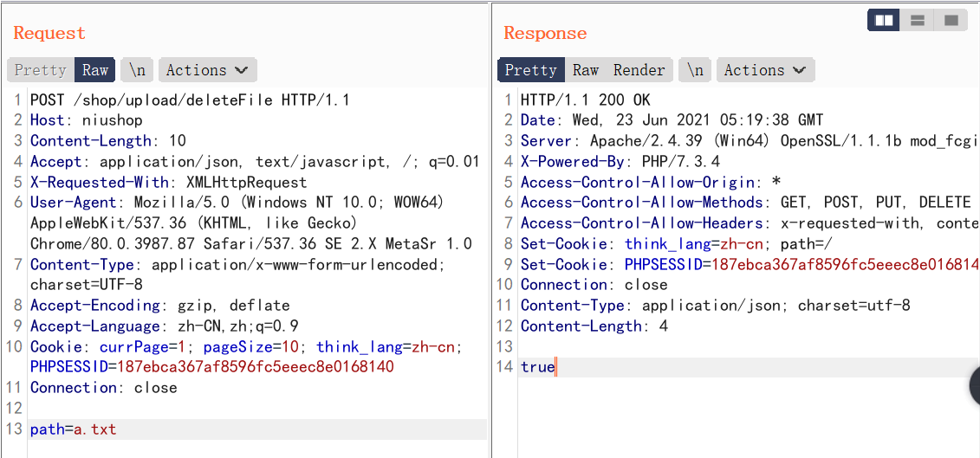The width and height of the screenshot is (980, 458).
Task: Click the 'true' response body text
Action: pyautogui.click(x=537, y=367)
